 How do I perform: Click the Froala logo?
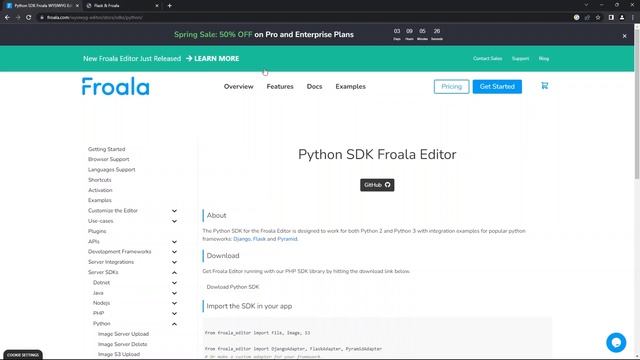tap(116, 87)
